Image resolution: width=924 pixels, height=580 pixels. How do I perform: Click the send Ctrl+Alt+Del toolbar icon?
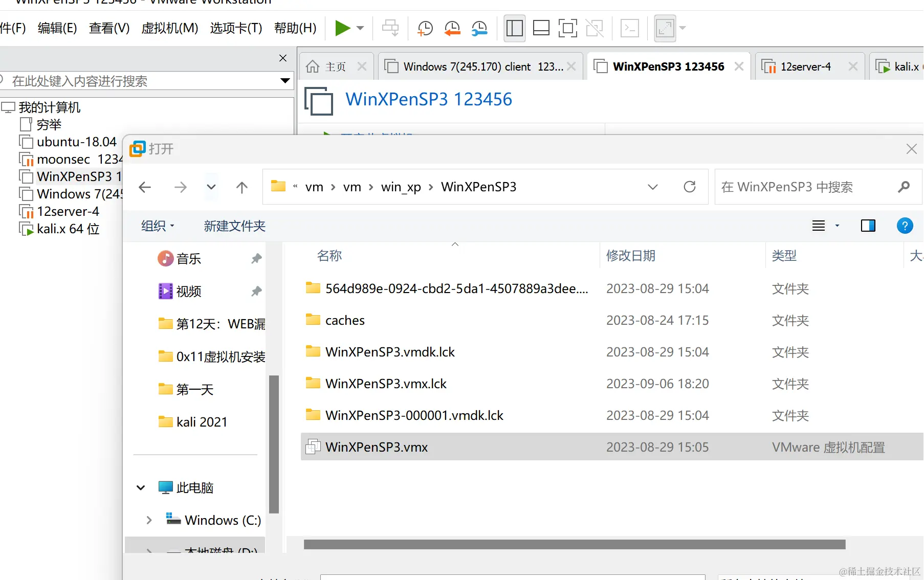pos(390,28)
